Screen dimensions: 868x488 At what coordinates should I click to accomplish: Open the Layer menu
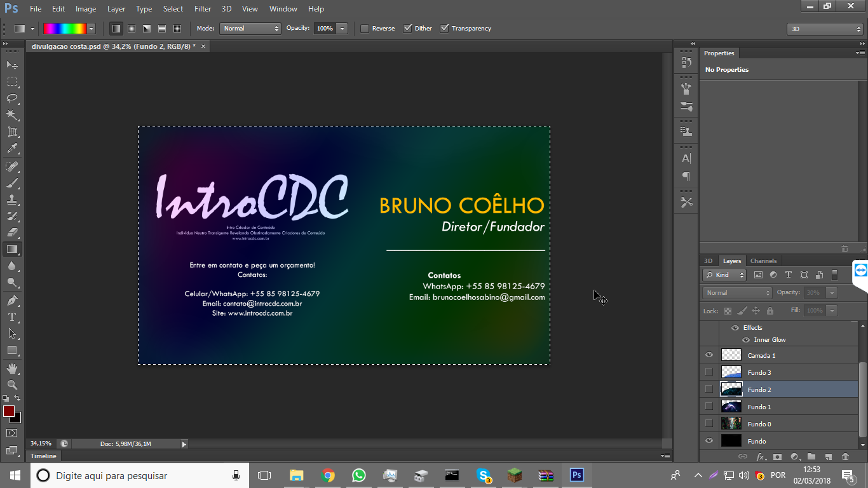[x=116, y=9]
